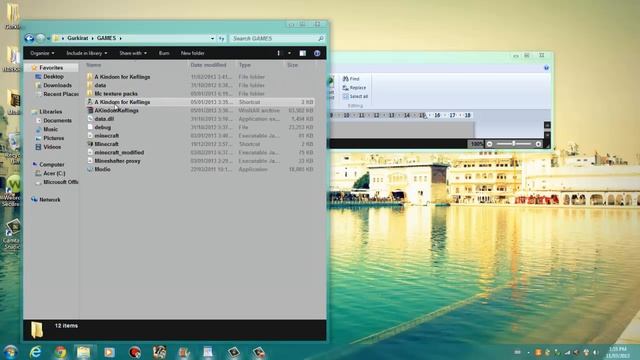Click the Windows Start orb
Screen dimensions: 640x360
(10, 351)
